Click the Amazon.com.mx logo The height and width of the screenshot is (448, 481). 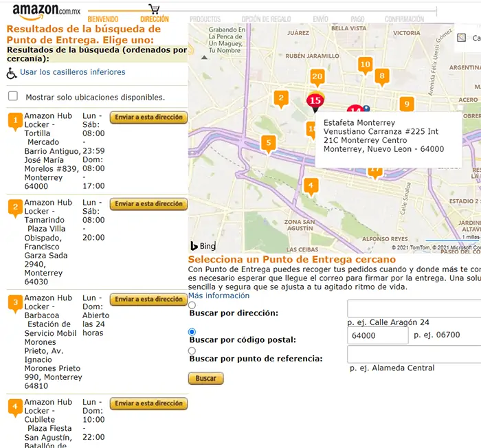[x=46, y=12]
